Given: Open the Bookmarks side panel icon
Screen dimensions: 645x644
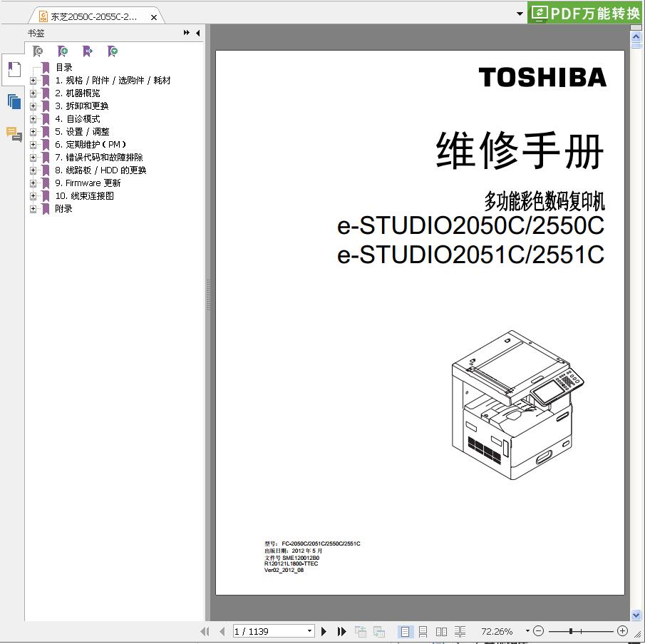Looking at the screenshot, I should 14,70.
